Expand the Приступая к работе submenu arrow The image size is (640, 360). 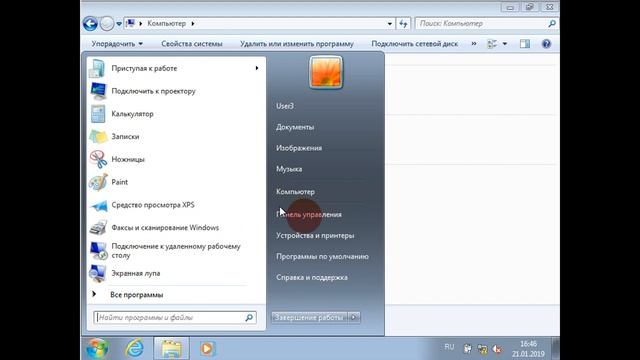257,68
